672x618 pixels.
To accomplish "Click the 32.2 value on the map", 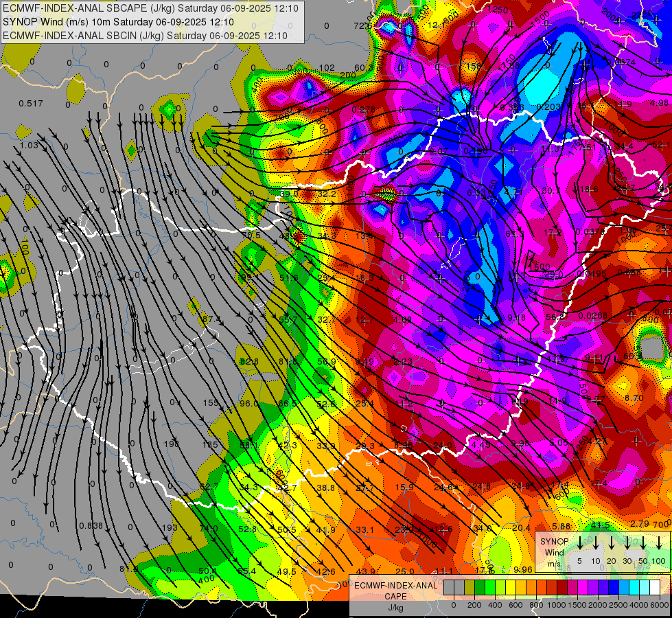I will [327, 194].
